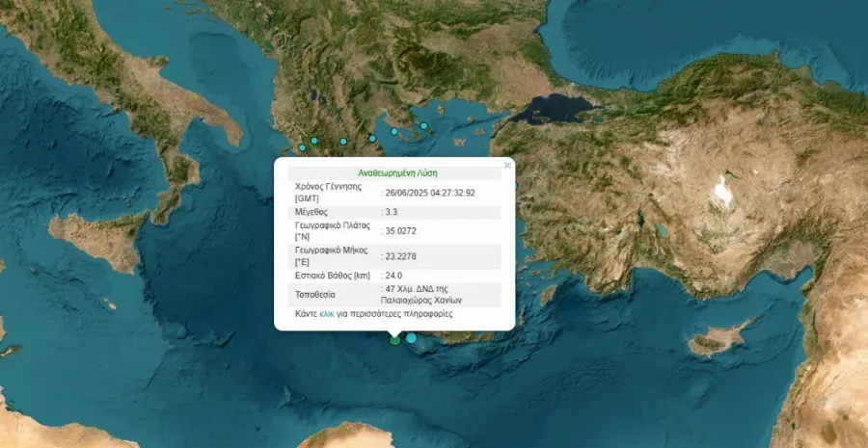Select the fourth cyan marker from the west
Image resolution: width=868 pixels, height=448 pixels.
click(x=372, y=138)
